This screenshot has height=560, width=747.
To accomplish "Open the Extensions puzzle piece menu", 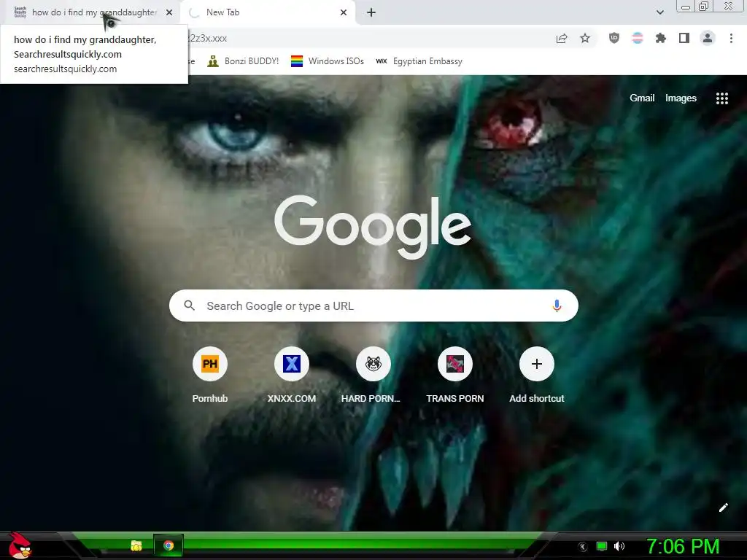I will [661, 38].
